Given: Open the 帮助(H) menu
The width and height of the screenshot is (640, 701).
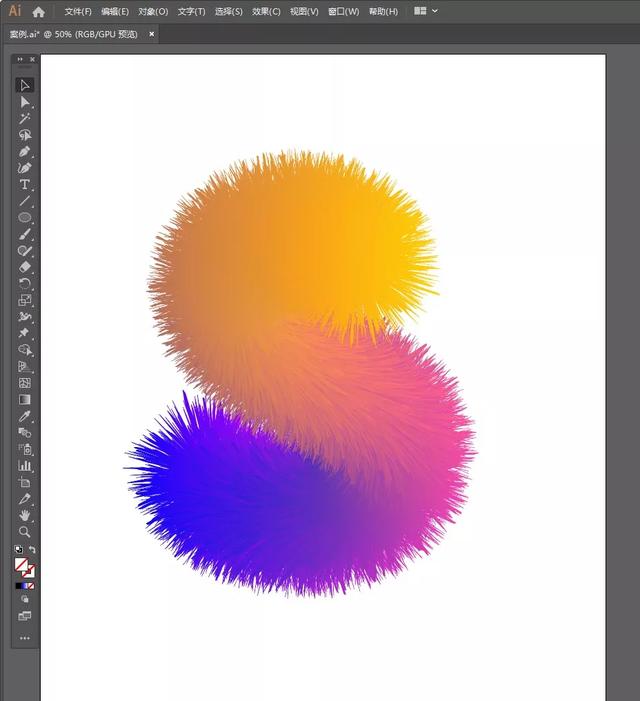Looking at the screenshot, I should pyautogui.click(x=383, y=12).
